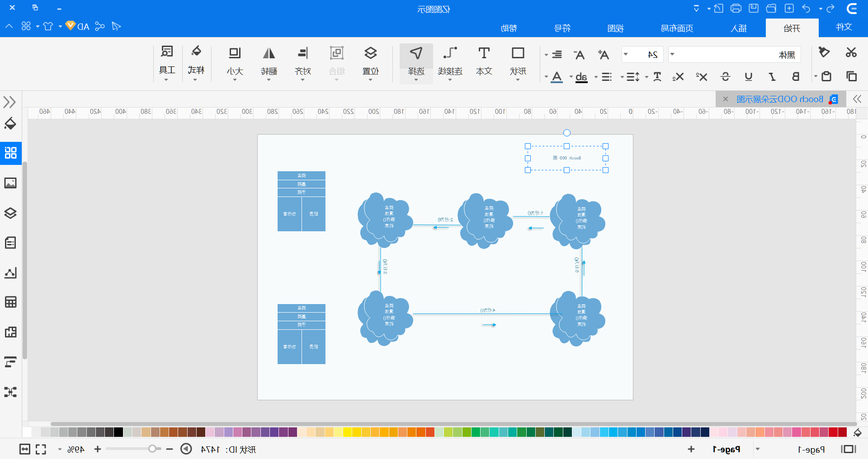The width and height of the screenshot is (868, 459).
Task: Open the line spacing dropdown arrow
Action: point(622,77)
